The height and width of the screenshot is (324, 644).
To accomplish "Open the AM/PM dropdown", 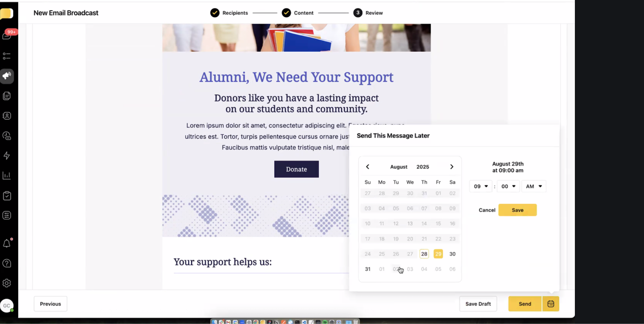I will pos(534,187).
